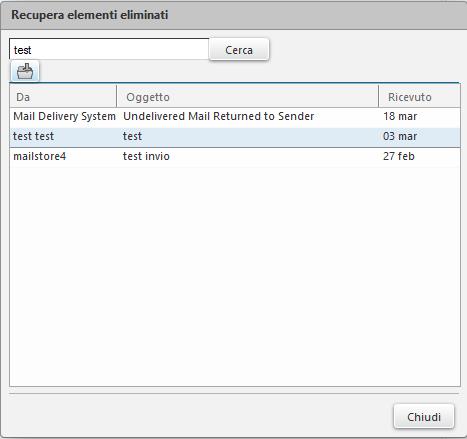Click the empty area of the message list

pos(235,277)
